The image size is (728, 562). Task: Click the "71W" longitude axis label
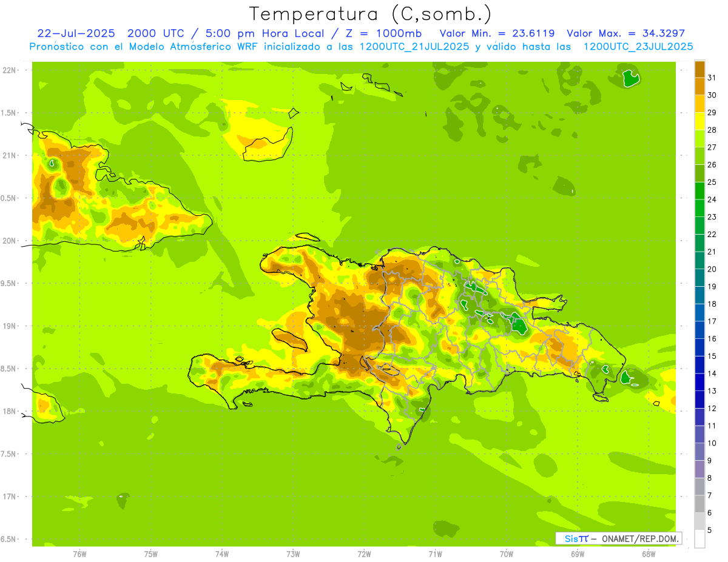pyautogui.click(x=435, y=554)
